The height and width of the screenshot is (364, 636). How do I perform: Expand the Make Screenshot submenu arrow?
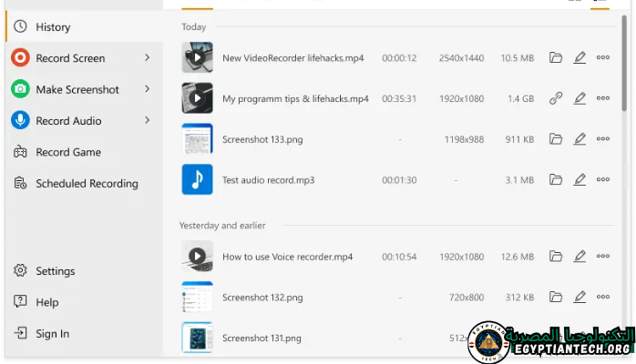click(148, 89)
